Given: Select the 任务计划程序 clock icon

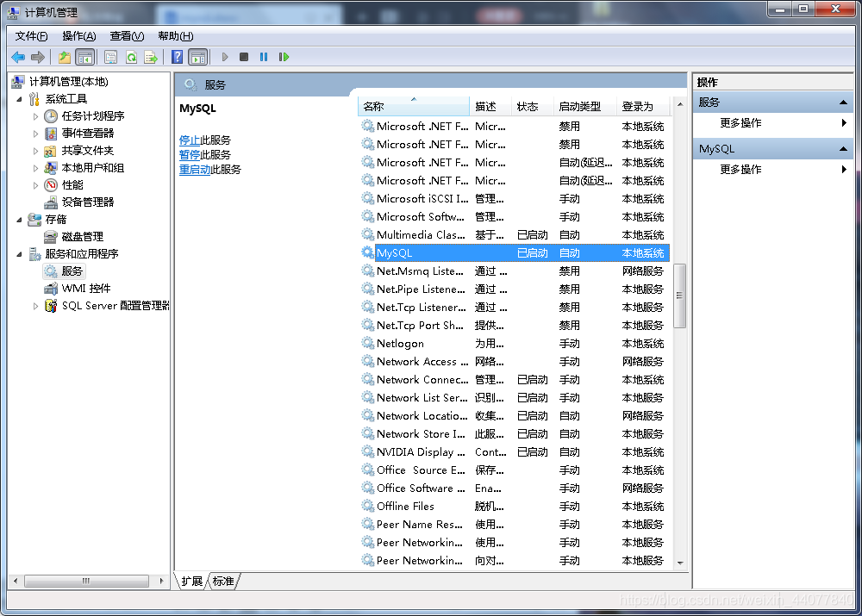Looking at the screenshot, I should [x=51, y=116].
